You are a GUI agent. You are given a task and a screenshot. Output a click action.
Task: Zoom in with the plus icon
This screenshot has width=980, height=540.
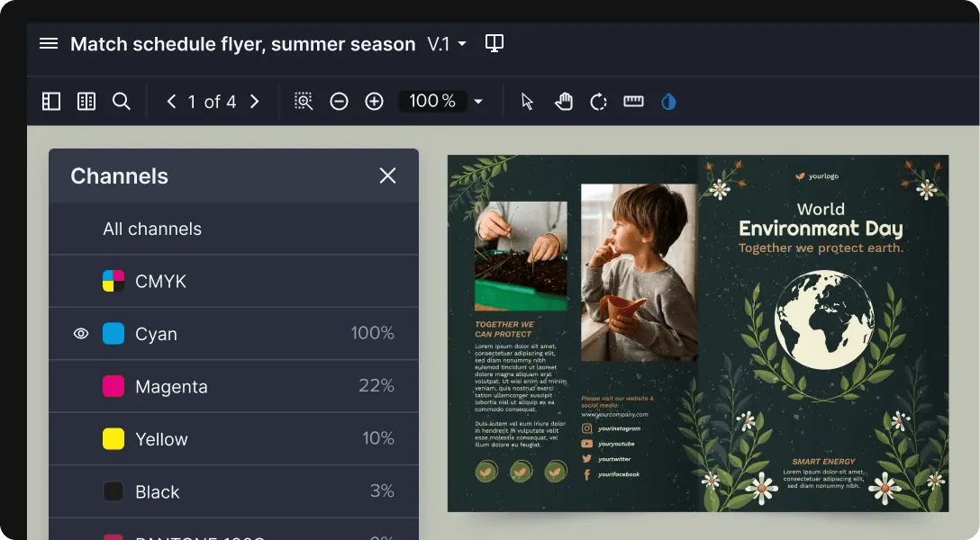374,102
